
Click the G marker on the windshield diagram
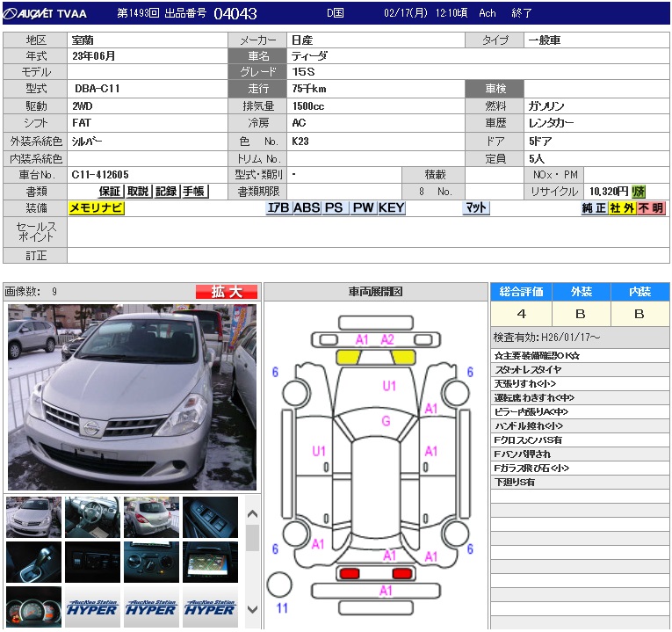pyautogui.click(x=386, y=422)
